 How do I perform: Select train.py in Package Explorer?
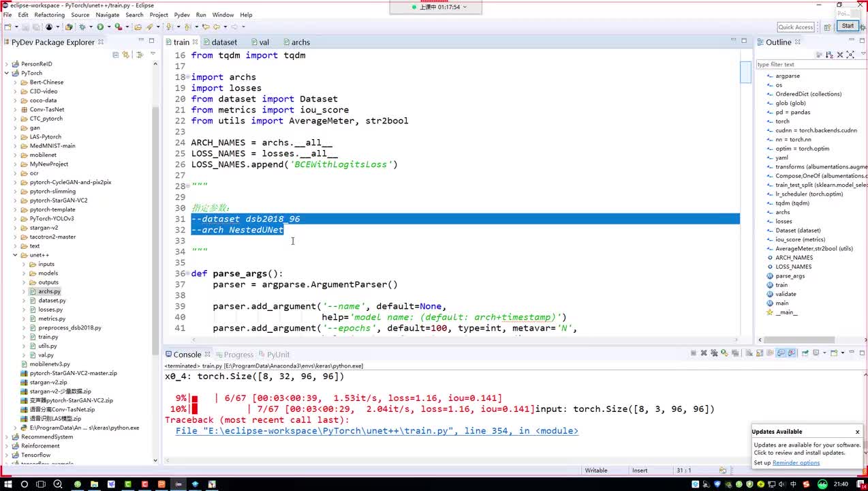48,337
